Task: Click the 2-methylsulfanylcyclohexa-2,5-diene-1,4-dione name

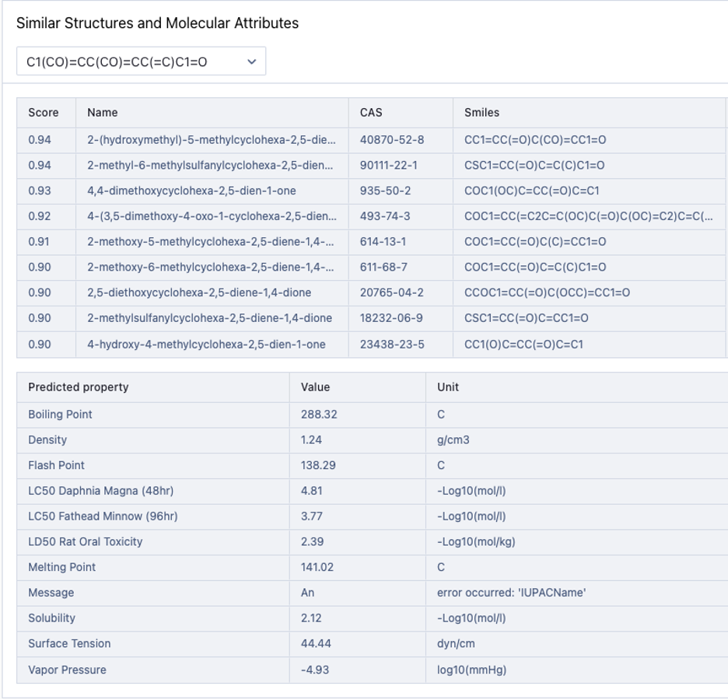Action: tap(209, 318)
